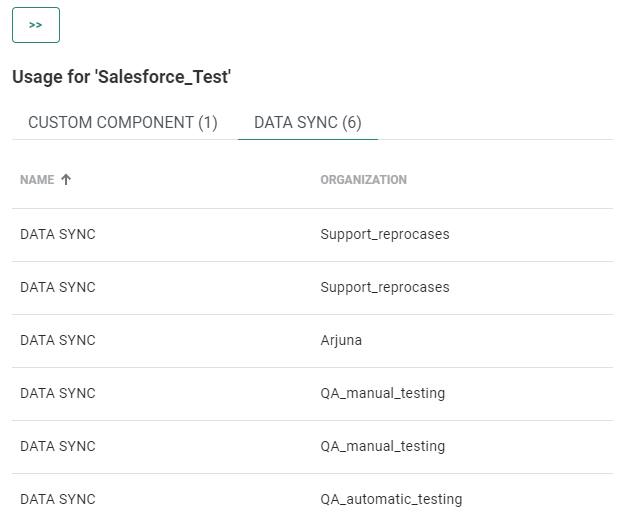Click the first Support_reprocases organization entry
The height and width of the screenshot is (527, 620).
[385, 235]
